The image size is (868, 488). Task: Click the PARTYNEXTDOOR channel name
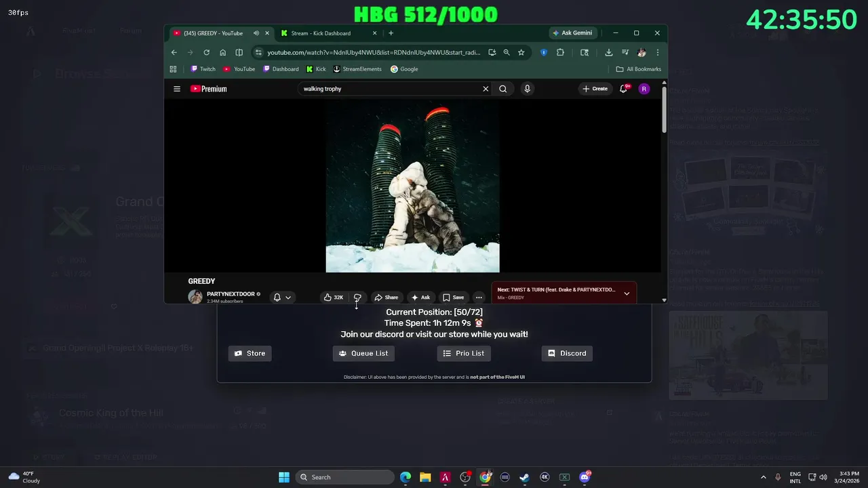coord(231,294)
